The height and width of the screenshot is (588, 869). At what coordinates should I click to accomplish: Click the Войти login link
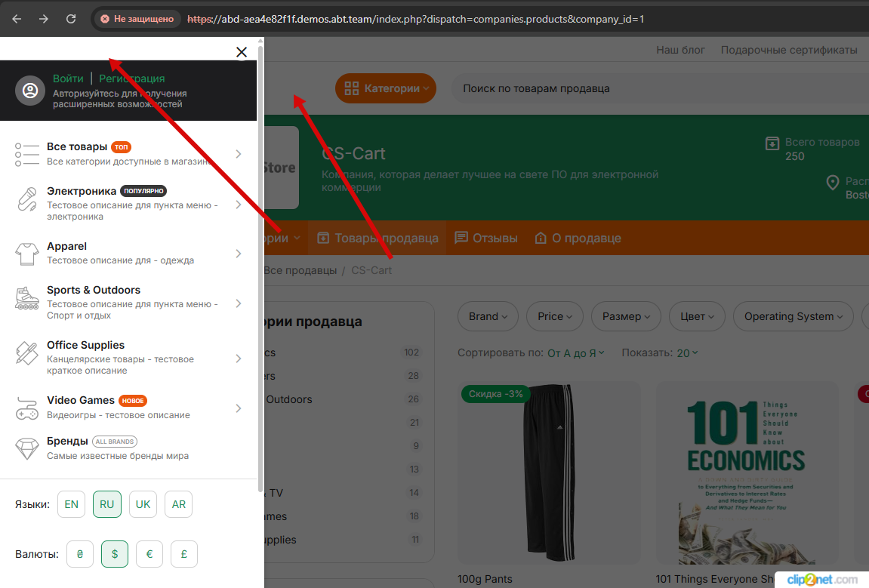point(68,79)
